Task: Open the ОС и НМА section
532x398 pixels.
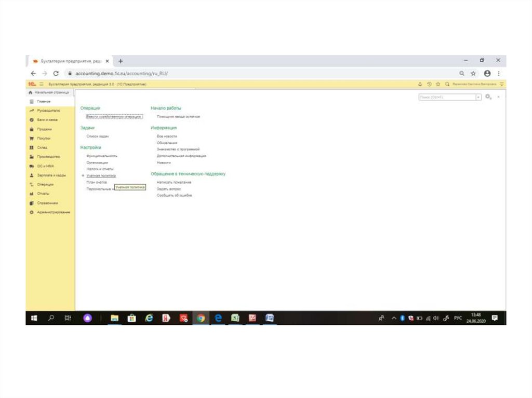Action: tap(45, 166)
